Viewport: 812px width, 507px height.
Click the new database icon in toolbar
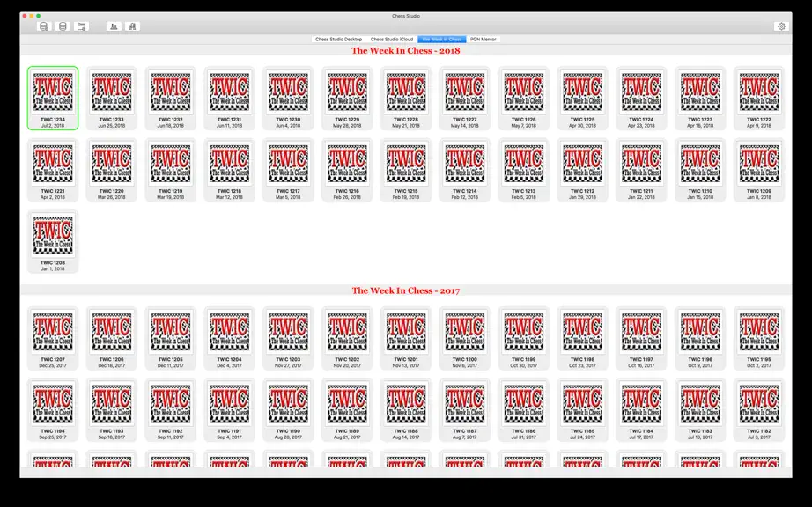[44, 26]
